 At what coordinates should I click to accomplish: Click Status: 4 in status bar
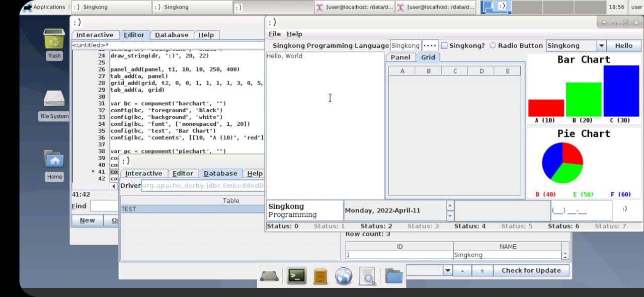[x=470, y=226]
